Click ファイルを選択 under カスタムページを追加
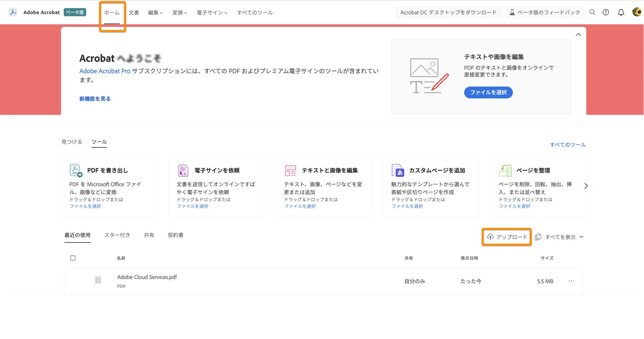 click(x=407, y=207)
